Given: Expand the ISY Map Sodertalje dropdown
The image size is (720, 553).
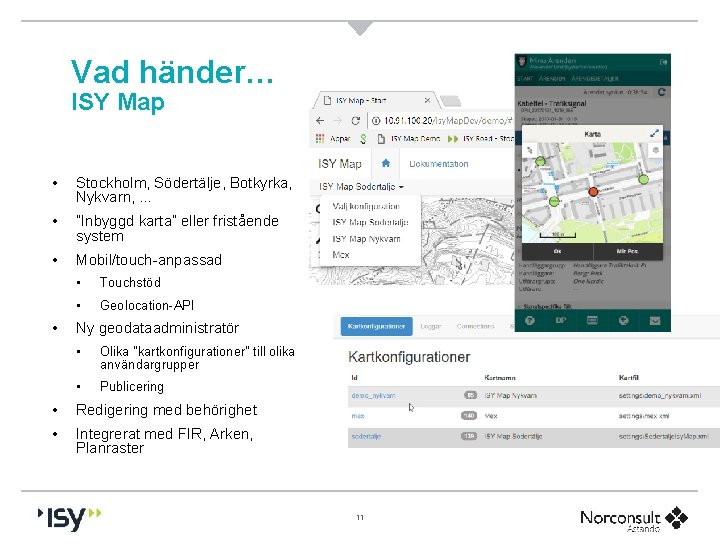Looking at the screenshot, I should (361, 186).
